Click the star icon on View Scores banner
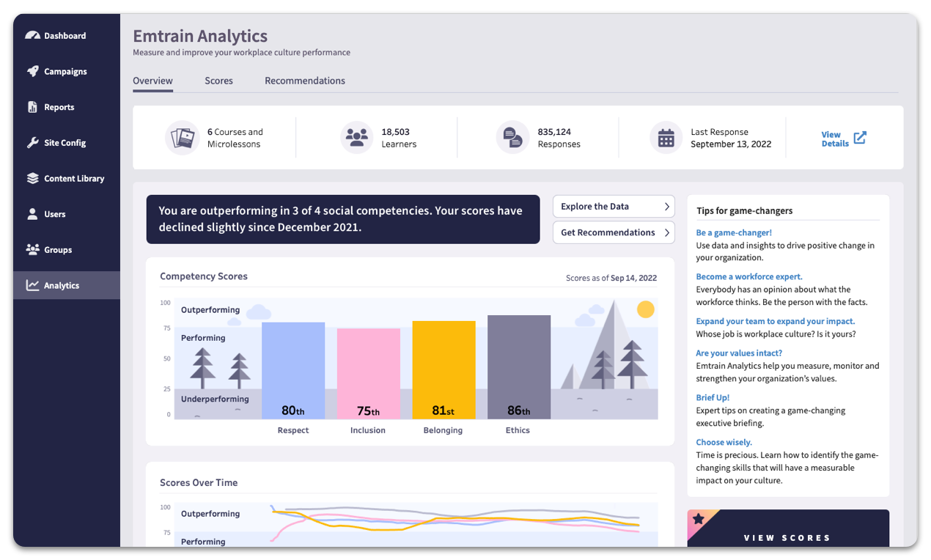Image resolution: width=931 pixels, height=560 pixels. [699, 519]
